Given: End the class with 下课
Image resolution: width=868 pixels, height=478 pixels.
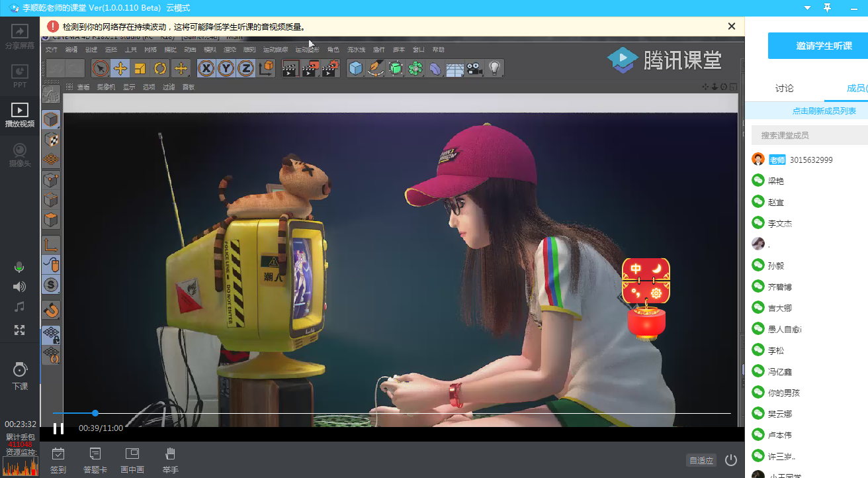Looking at the screenshot, I should click(x=19, y=376).
